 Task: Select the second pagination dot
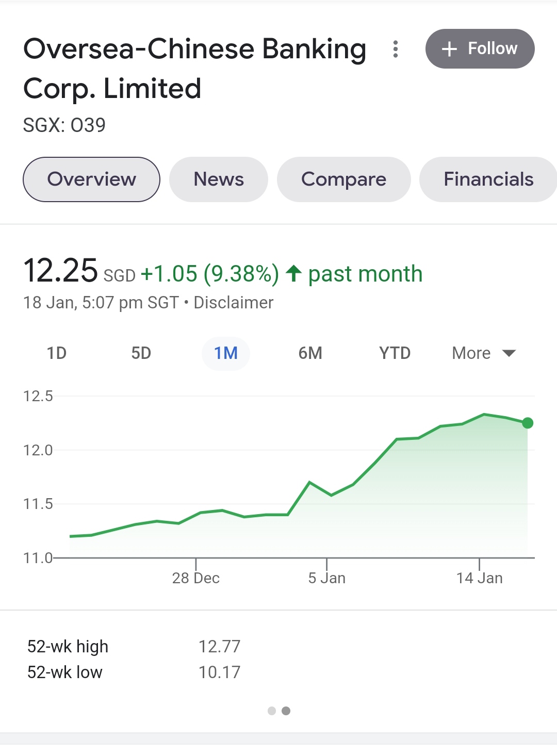coord(286,711)
